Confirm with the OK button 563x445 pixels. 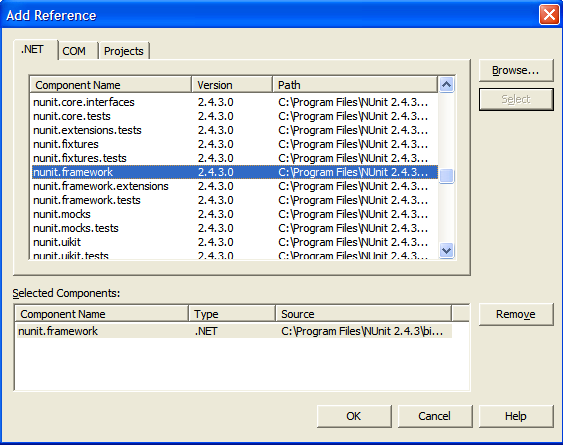354,416
